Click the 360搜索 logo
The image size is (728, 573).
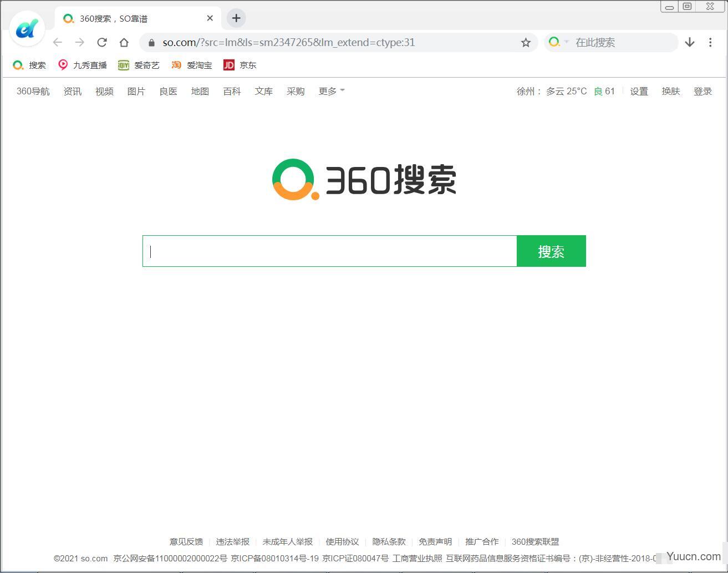point(364,179)
